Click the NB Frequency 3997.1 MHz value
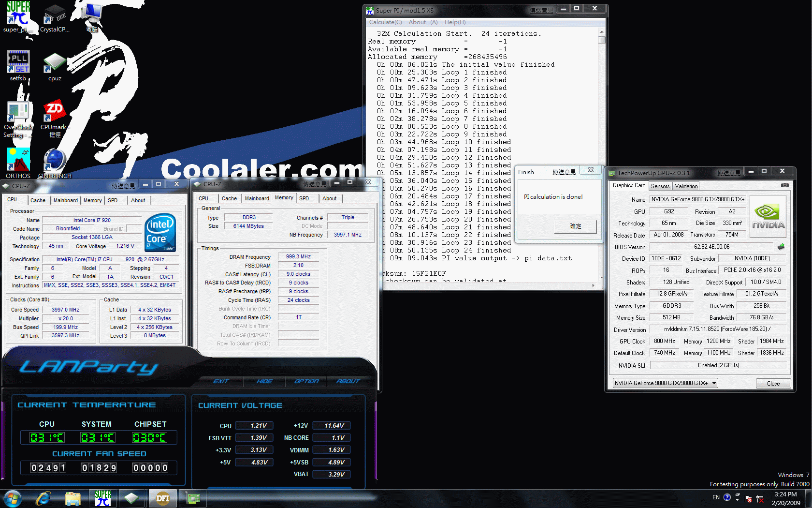Screen dimensions: 812x508 click(348, 235)
